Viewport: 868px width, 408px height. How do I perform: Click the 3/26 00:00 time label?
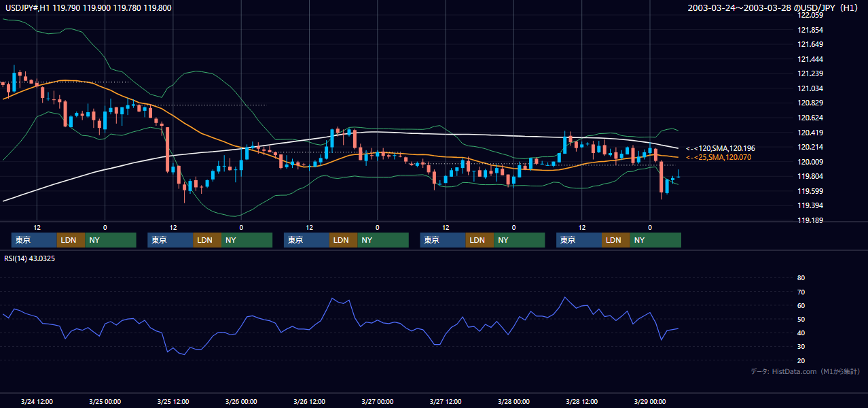(x=241, y=401)
